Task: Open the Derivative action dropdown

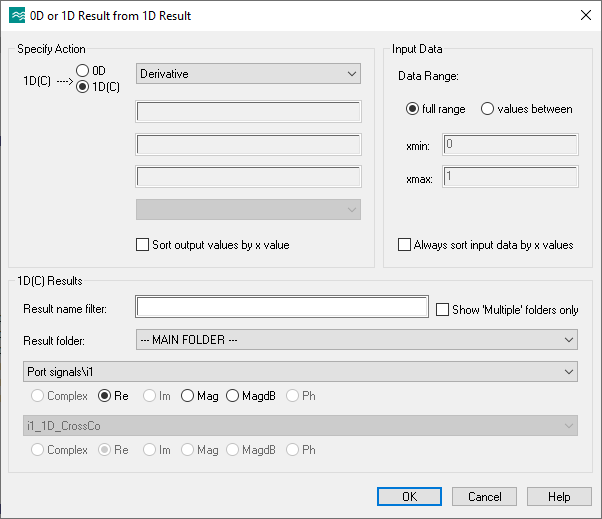Action: 248,74
